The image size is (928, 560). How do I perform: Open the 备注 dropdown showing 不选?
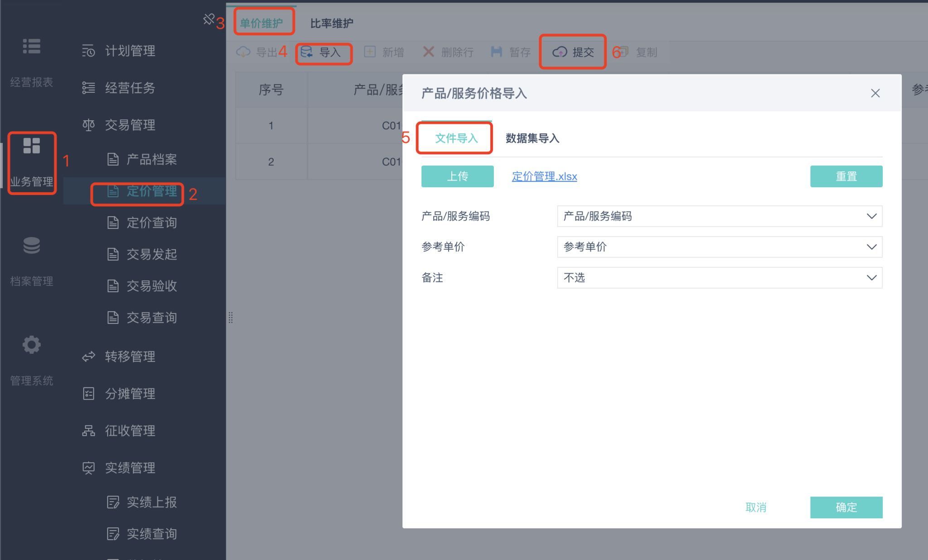pos(719,278)
